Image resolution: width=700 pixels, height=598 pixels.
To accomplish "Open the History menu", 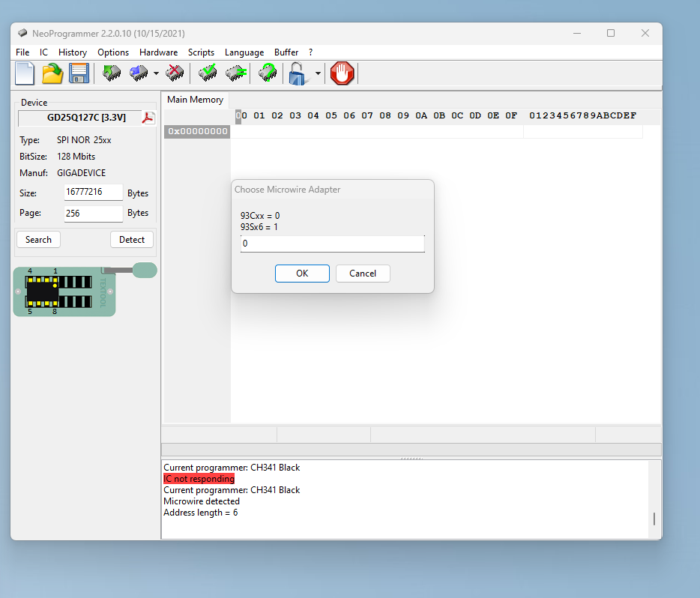I will coord(72,52).
